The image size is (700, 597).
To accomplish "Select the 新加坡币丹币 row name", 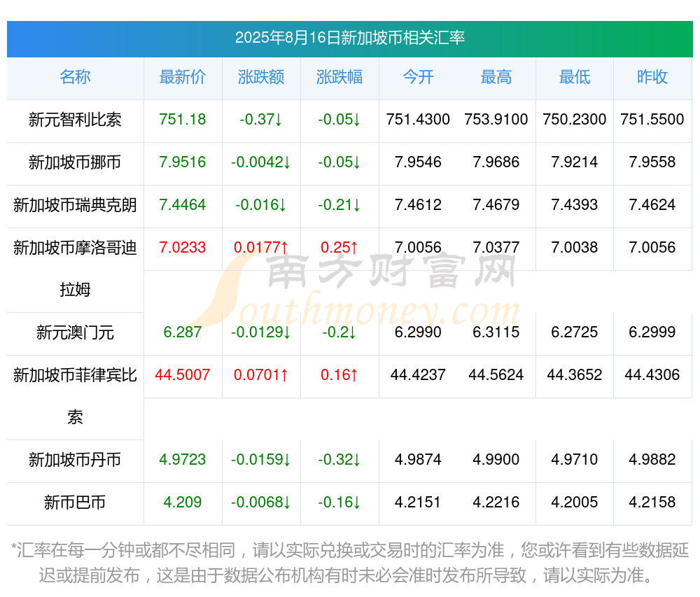I will click(75, 460).
